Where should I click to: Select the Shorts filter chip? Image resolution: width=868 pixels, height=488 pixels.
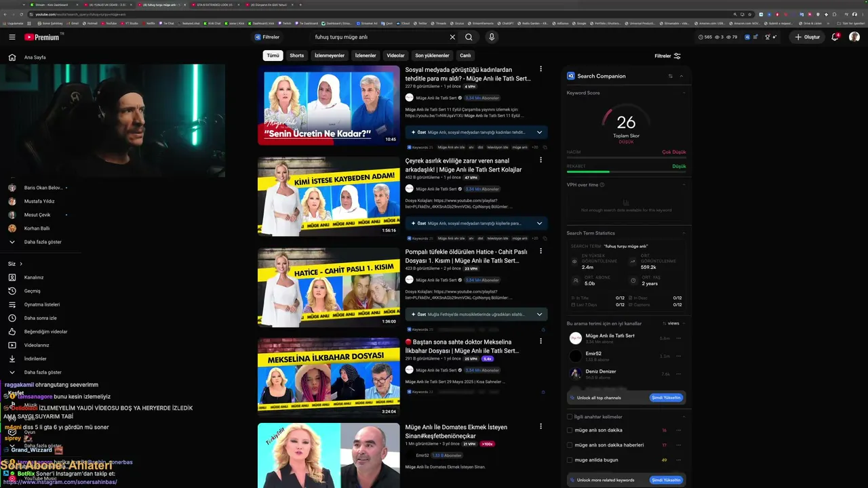297,56
